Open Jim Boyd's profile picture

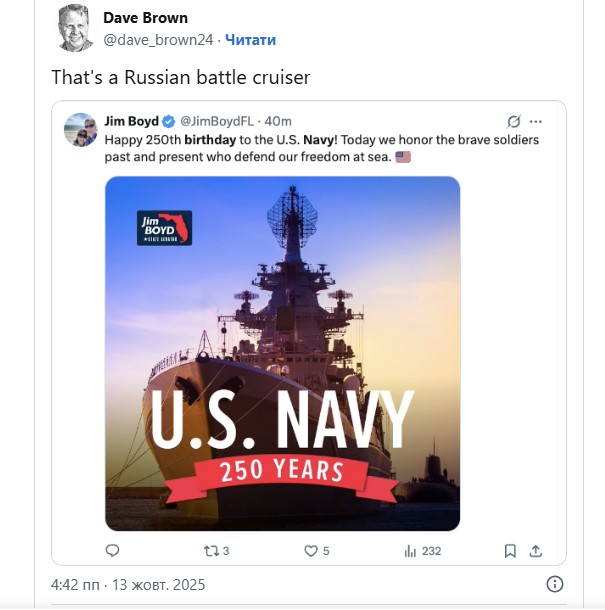point(80,130)
